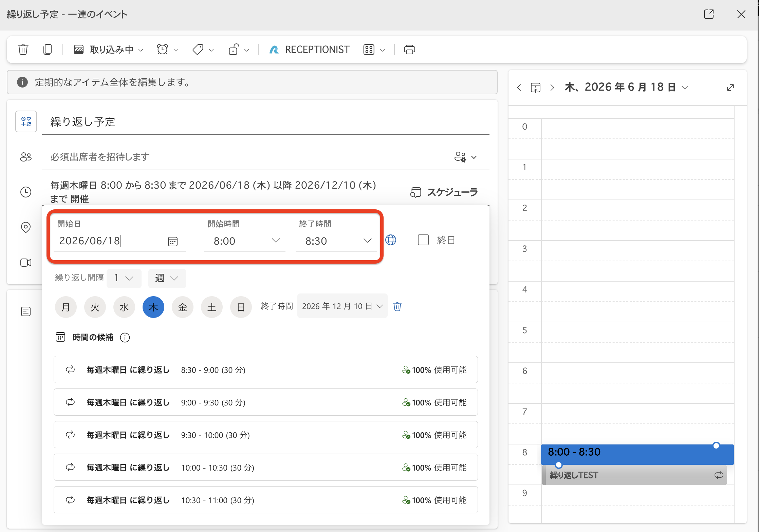Click the trash icon in the toolbar

(x=23, y=50)
